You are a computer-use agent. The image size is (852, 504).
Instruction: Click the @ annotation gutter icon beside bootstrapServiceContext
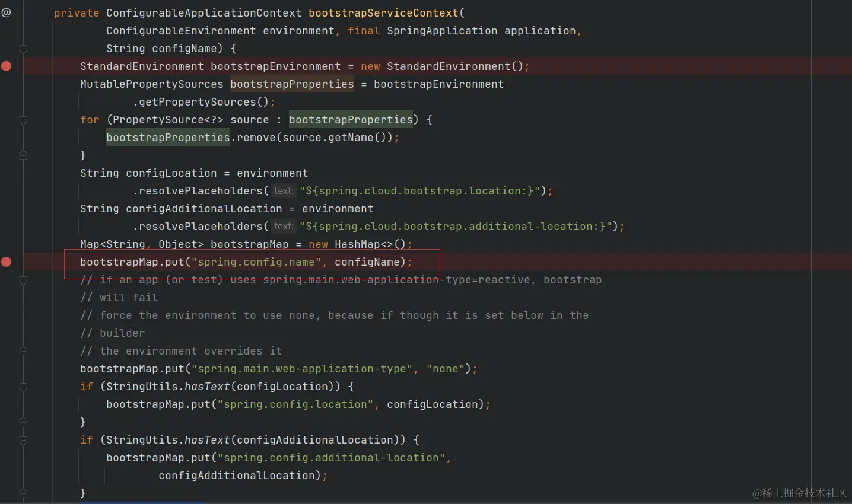pyautogui.click(x=6, y=12)
